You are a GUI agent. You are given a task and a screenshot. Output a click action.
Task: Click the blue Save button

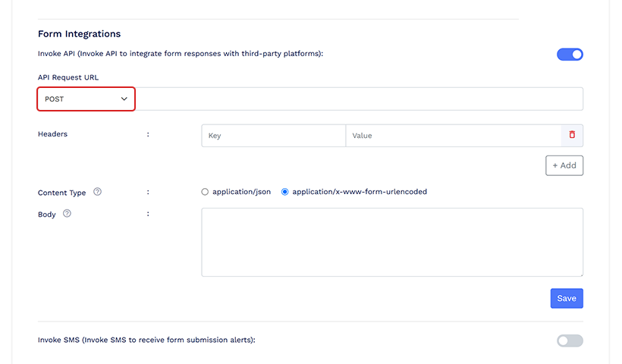(x=567, y=298)
